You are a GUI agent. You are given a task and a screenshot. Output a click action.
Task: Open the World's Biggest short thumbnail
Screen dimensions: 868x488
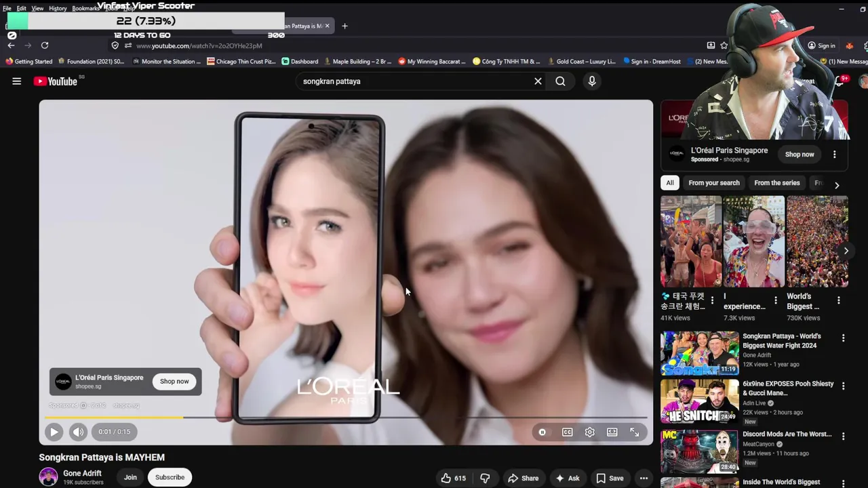tap(817, 242)
